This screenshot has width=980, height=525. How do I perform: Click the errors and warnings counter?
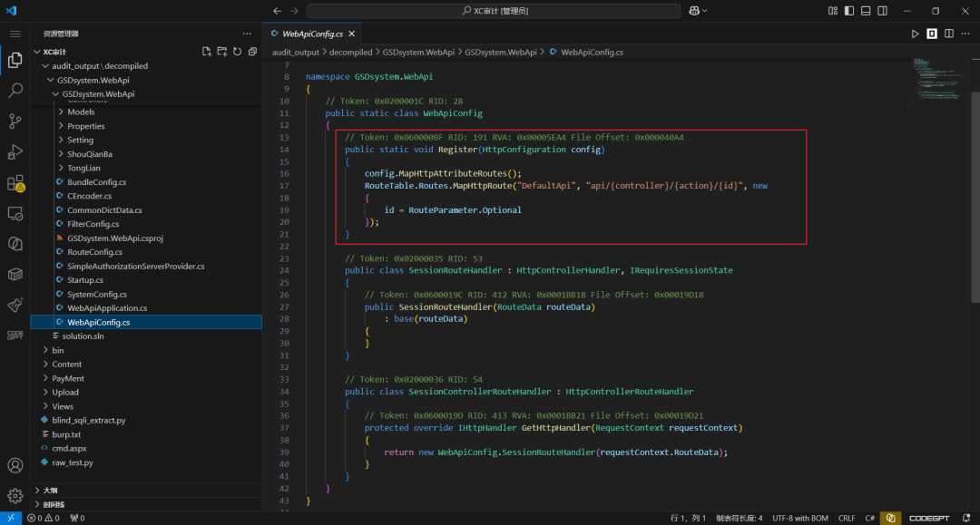click(x=44, y=518)
